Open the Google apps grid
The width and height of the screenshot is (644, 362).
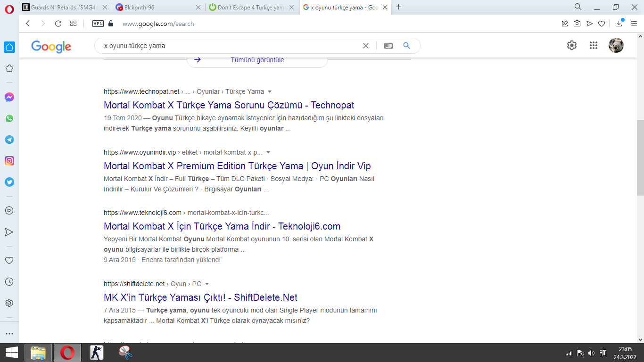tap(594, 45)
